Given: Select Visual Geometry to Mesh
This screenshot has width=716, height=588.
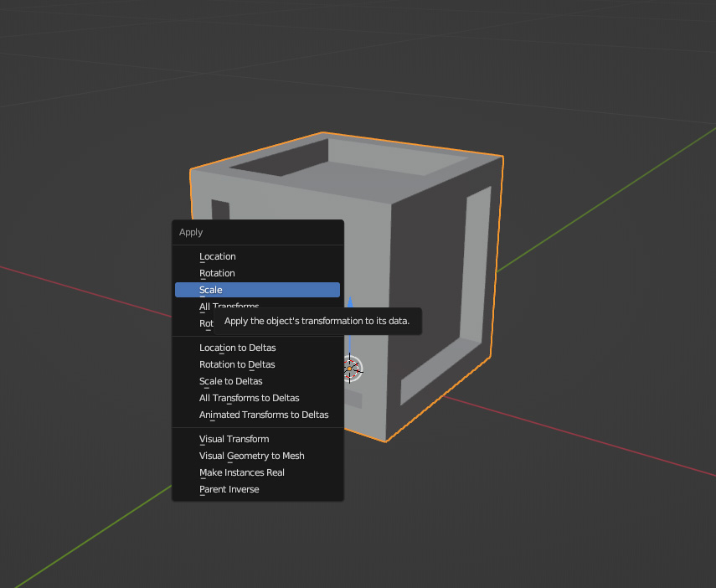Looking at the screenshot, I should point(257,456).
